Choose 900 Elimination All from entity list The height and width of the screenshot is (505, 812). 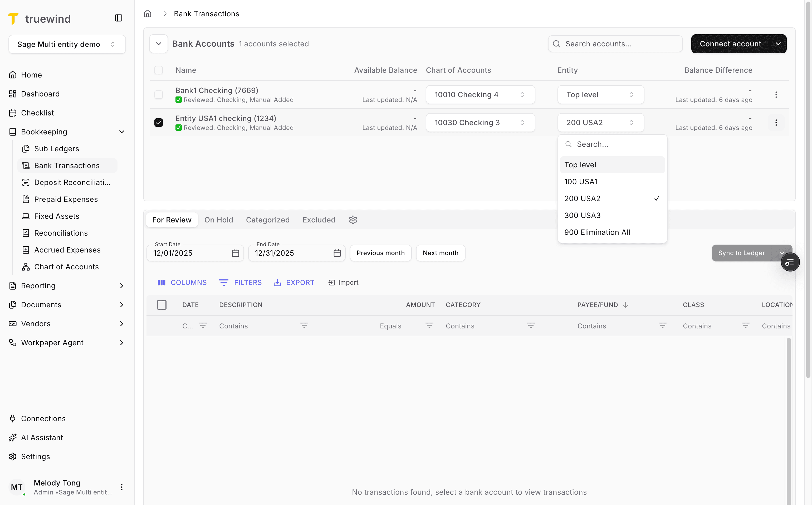[x=597, y=232]
